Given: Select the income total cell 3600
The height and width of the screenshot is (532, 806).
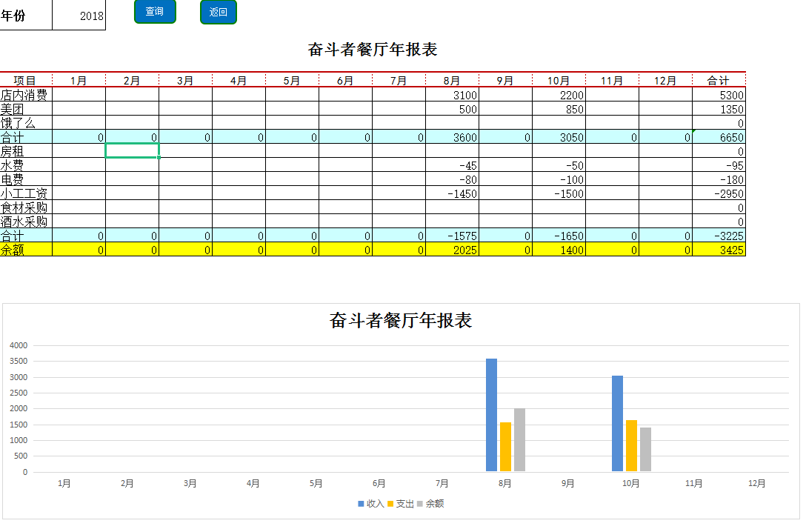Looking at the screenshot, I should (453, 137).
